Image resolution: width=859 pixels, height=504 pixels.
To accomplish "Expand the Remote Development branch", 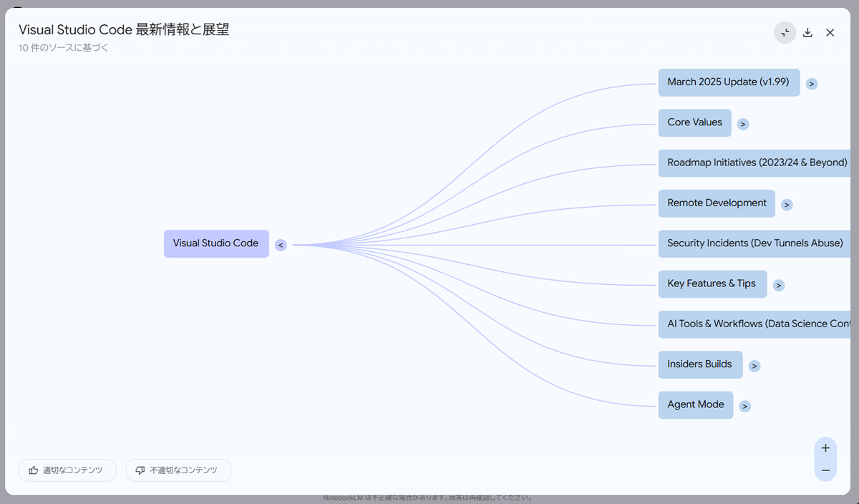I will (787, 205).
